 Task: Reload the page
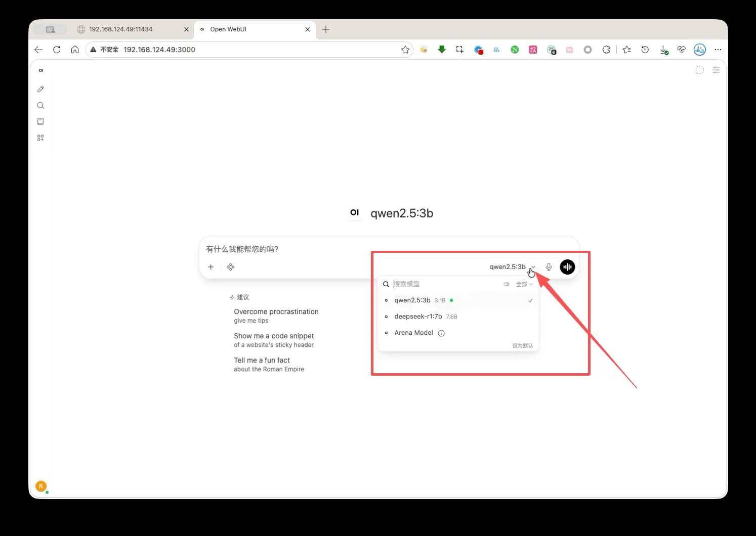(57, 50)
